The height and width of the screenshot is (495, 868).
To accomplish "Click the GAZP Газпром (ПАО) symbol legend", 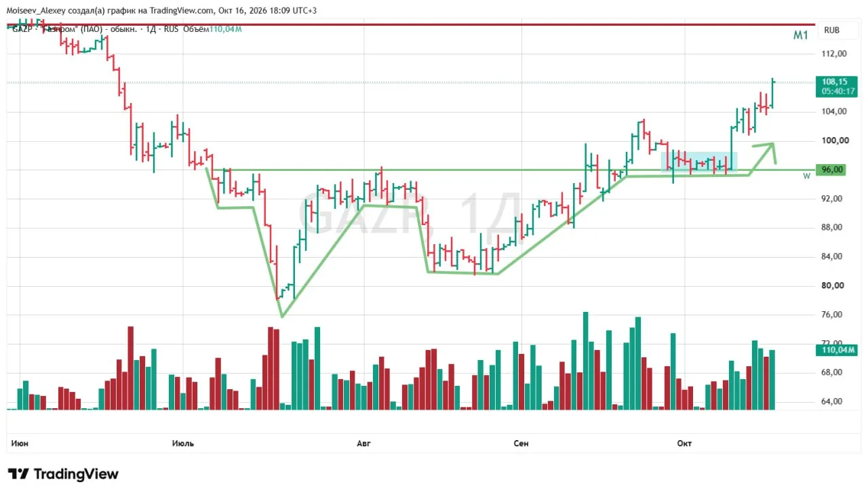I will pyautogui.click(x=96, y=29).
